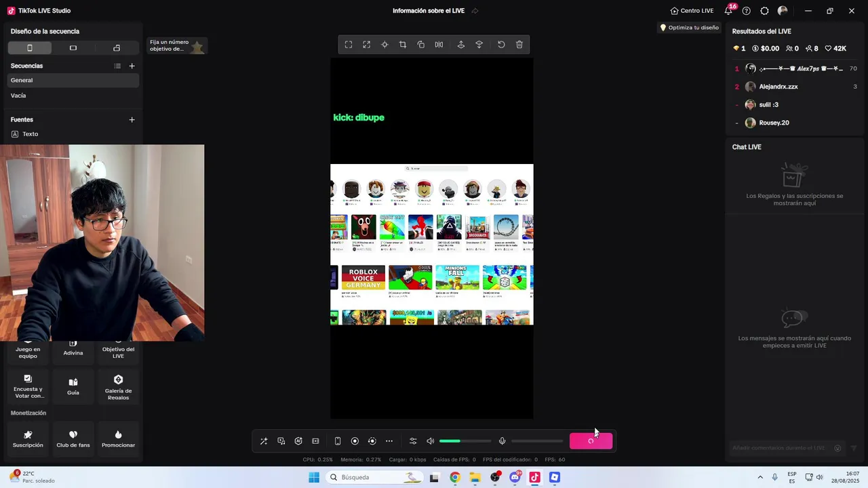The width and height of the screenshot is (868, 488).
Task: Open Objetivo del LIVE tool
Action: click(118, 350)
